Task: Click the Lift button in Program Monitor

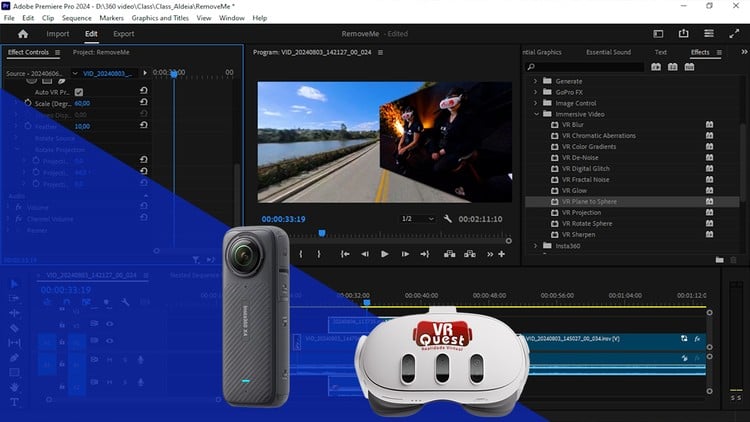Action: (x=450, y=254)
